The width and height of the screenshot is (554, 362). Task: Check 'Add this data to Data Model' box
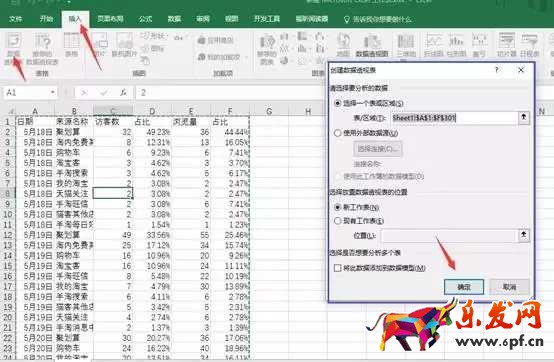tap(337, 268)
